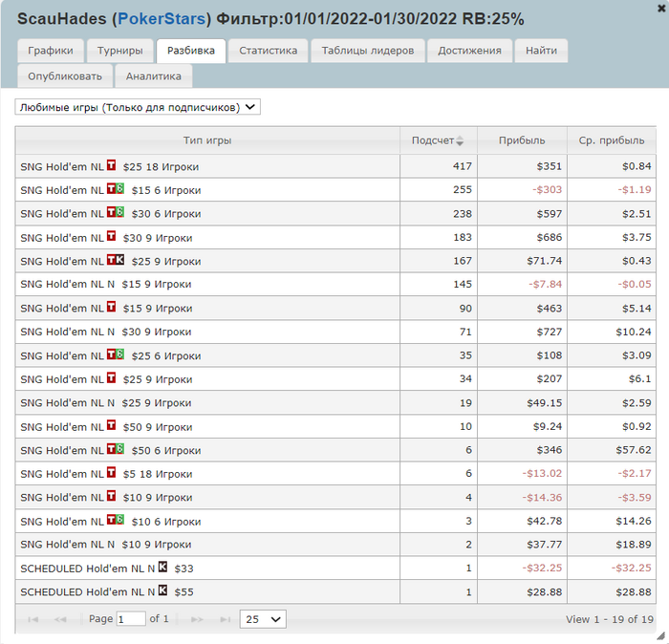Screen dimensions: 669x644
Task: Click the turbo T icon in the $50 9 Игроки row
Action: (x=111, y=425)
